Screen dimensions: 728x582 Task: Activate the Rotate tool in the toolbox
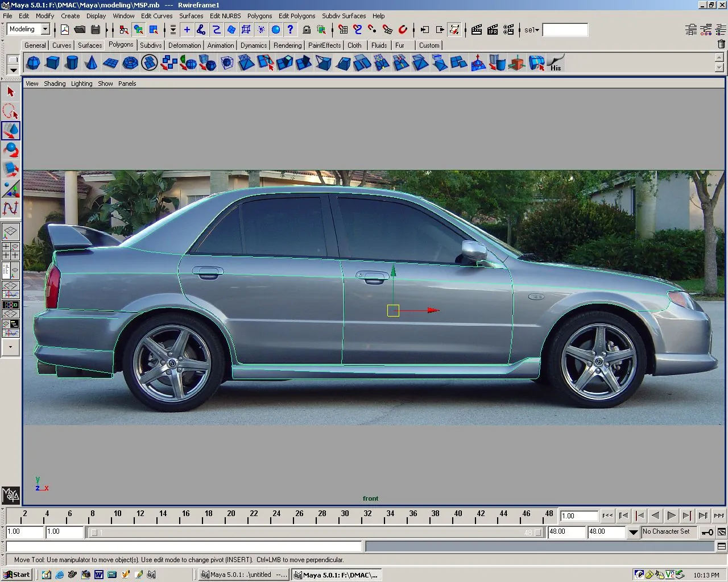coord(11,150)
